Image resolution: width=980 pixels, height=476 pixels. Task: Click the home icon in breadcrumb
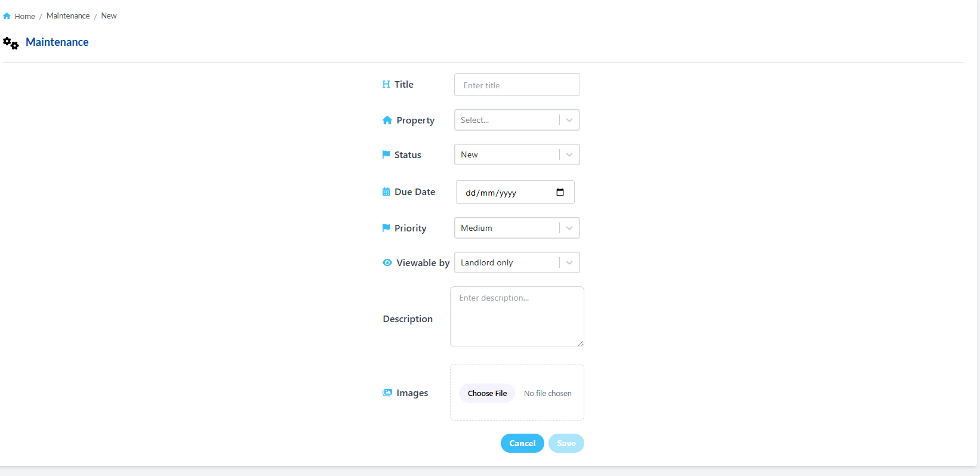click(x=7, y=16)
